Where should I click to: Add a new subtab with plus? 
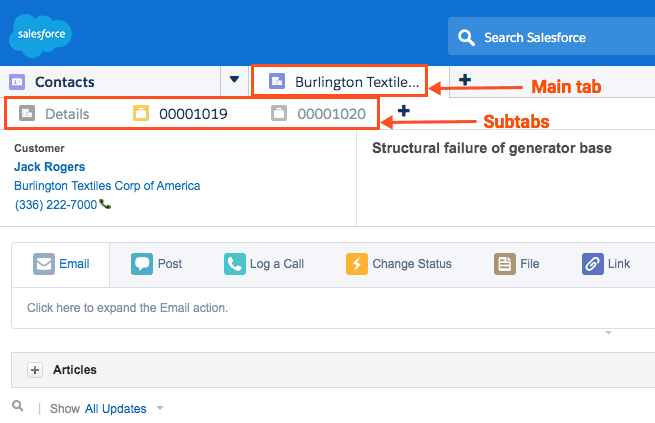coord(404,111)
